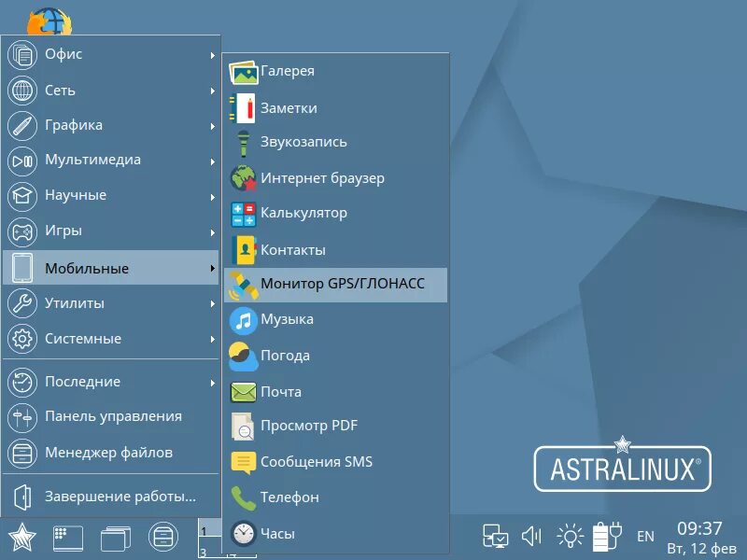The height and width of the screenshot is (560, 747).
Task: Open the Музыка note icon
Action: pos(244,320)
